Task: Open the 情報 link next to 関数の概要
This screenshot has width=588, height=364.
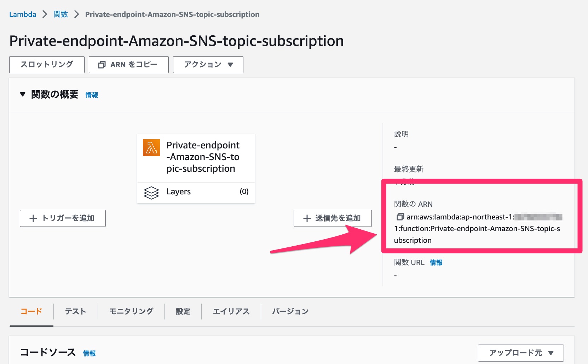Action: (x=91, y=95)
